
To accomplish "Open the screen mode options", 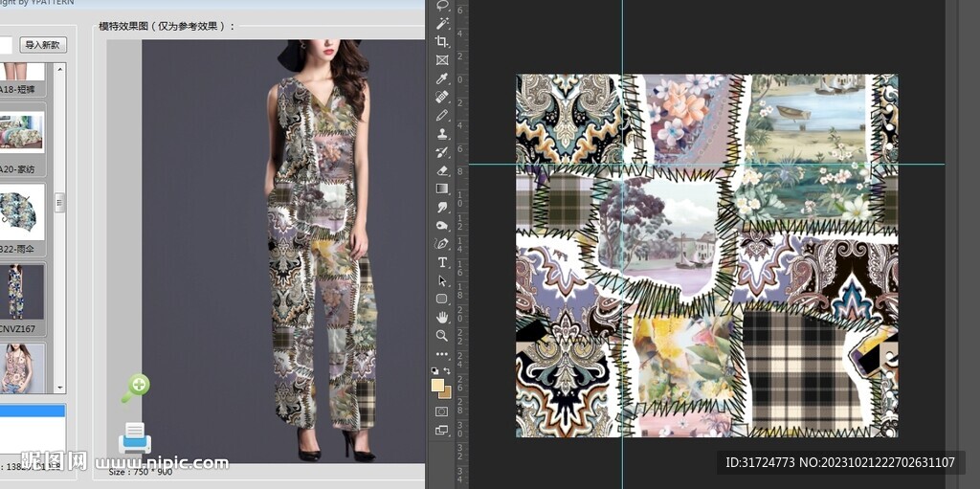I will tap(442, 431).
